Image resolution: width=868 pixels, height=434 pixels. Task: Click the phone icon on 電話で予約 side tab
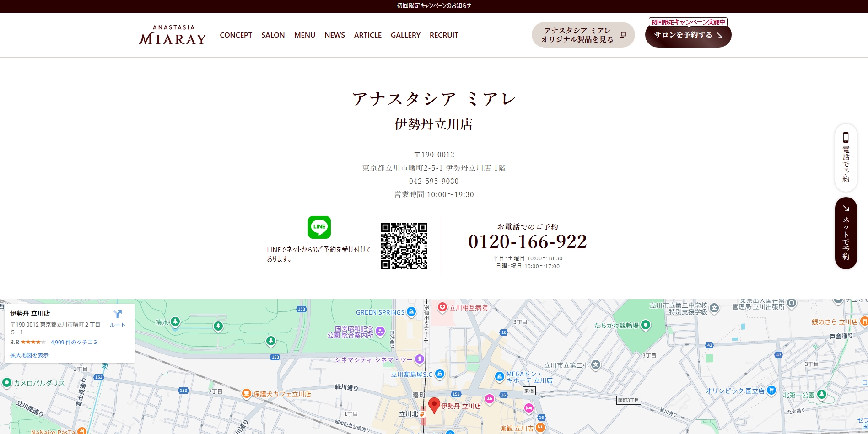click(x=846, y=136)
